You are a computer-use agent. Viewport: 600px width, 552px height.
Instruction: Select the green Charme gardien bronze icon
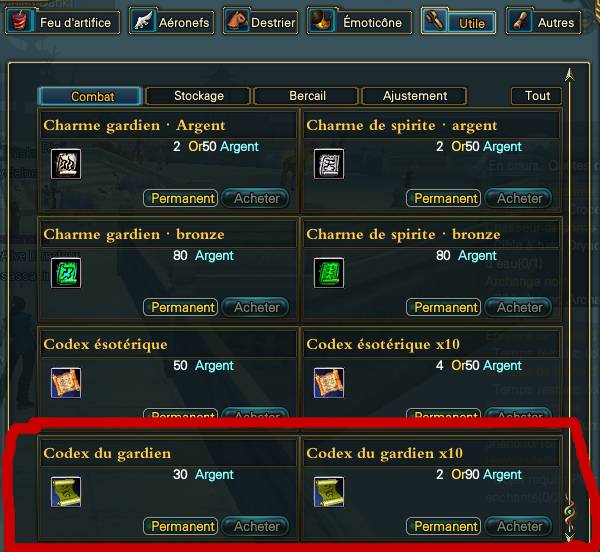(x=66, y=273)
